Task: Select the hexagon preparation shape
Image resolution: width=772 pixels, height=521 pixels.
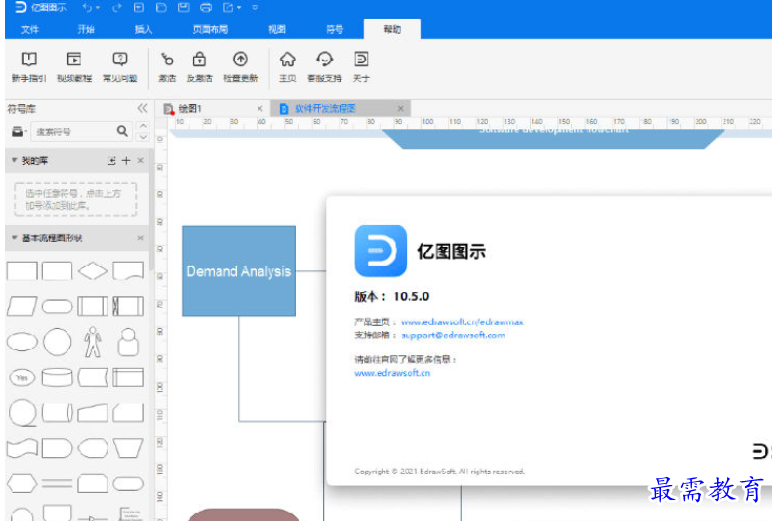Action: coord(22,484)
